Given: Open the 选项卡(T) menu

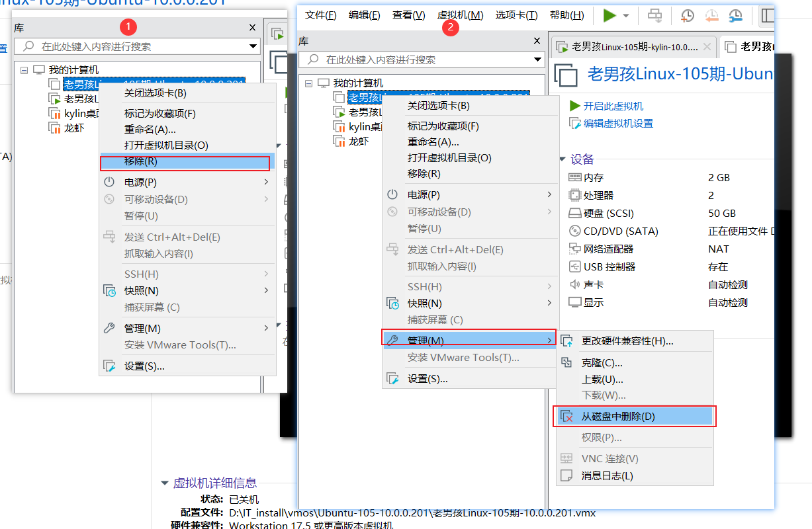Looking at the screenshot, I should point(517,15).
